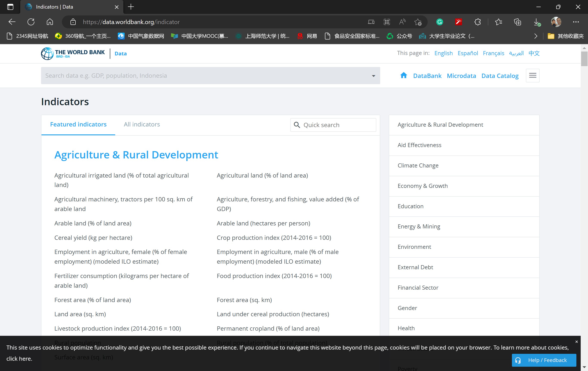Expand the bookmarks overflow chevron
Image resolution: width=588 pixels, height=371 pixels.
point(536,36)
